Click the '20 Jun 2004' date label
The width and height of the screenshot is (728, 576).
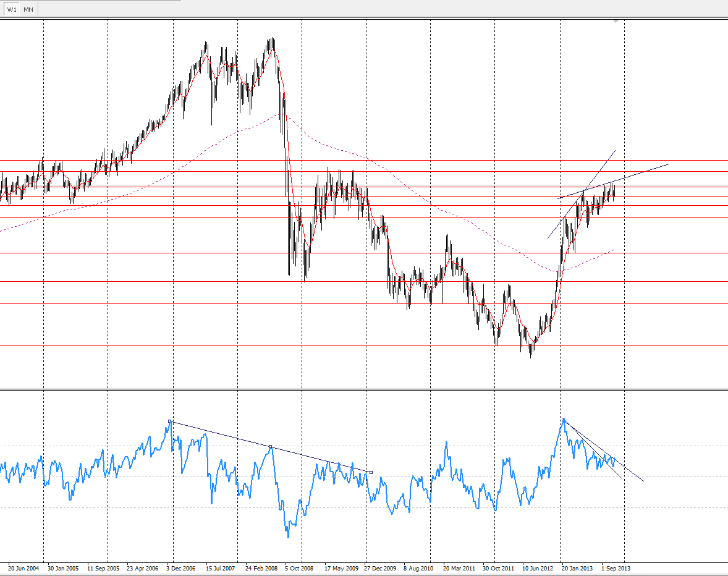(23, 568)
